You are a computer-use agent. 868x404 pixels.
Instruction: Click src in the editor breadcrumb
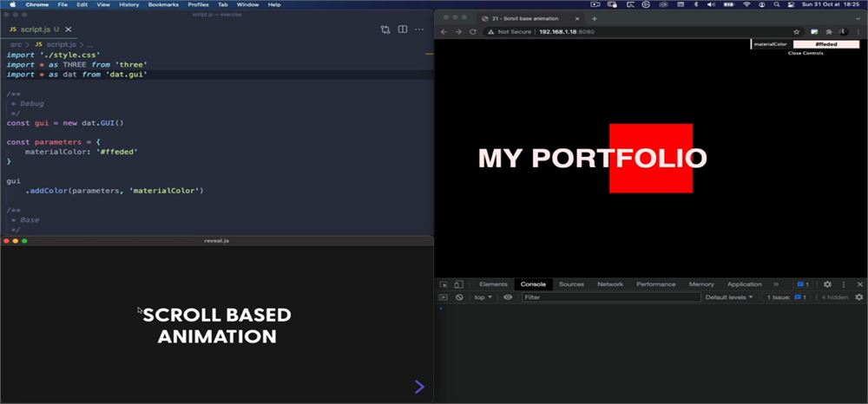(x=16, y=44)
